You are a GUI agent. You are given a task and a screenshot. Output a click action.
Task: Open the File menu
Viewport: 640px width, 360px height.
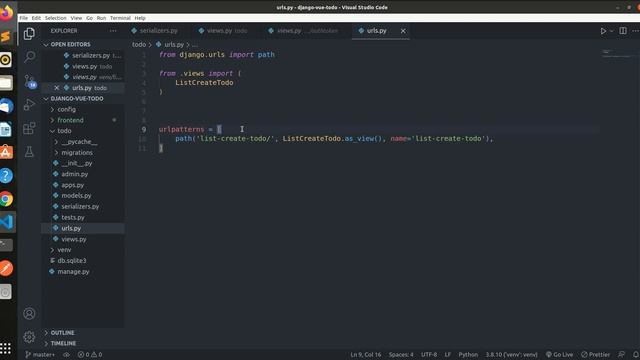click(x=24, y=18)
